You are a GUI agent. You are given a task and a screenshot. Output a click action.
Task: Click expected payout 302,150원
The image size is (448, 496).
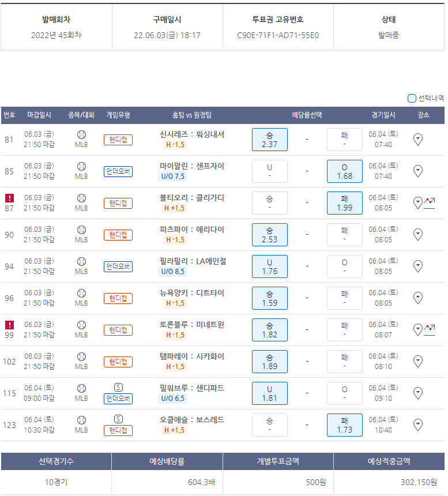(x=419, y=482)
